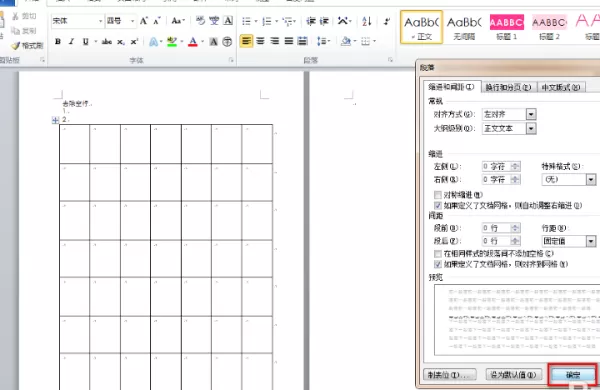Insert enclosed character (circled 字) icon
Screen dimensions: 600x390
(227, 42)
